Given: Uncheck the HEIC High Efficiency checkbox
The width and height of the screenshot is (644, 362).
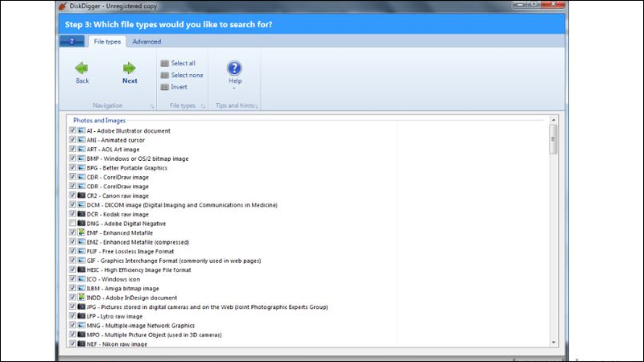Looking at the screenshot, I should pyautogui.click(x=72, y=269).
